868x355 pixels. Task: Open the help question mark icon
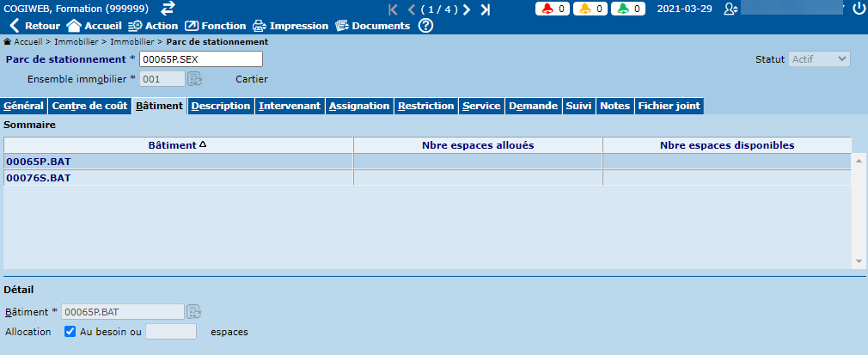tap(425, 26)
